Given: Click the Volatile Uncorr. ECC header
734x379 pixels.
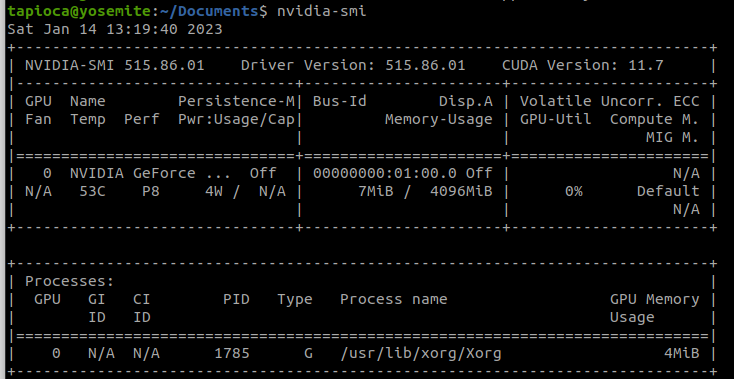Looking at the screenshot, I should pyautogui.click(x=610, y=101).
